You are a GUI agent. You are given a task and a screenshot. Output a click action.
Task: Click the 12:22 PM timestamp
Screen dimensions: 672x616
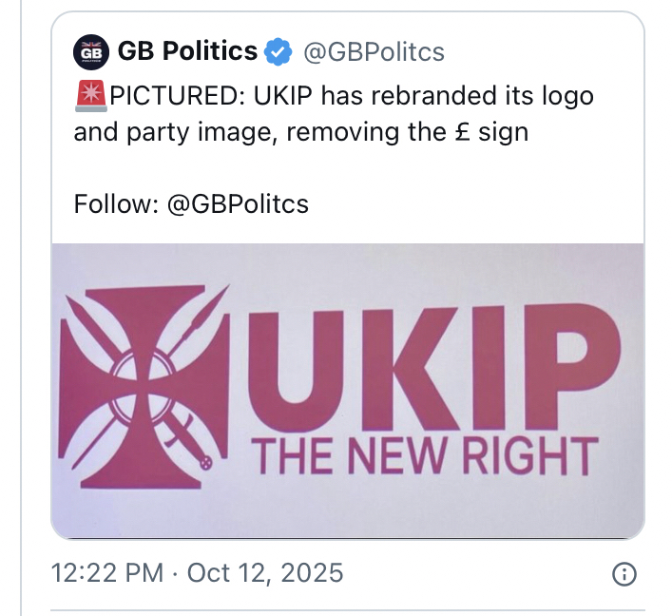(108, 574)
